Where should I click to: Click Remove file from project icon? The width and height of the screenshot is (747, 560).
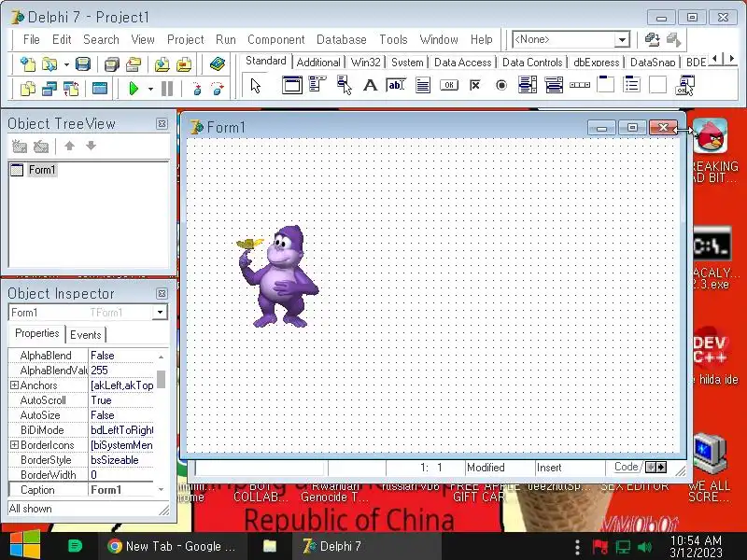[184, 63]
